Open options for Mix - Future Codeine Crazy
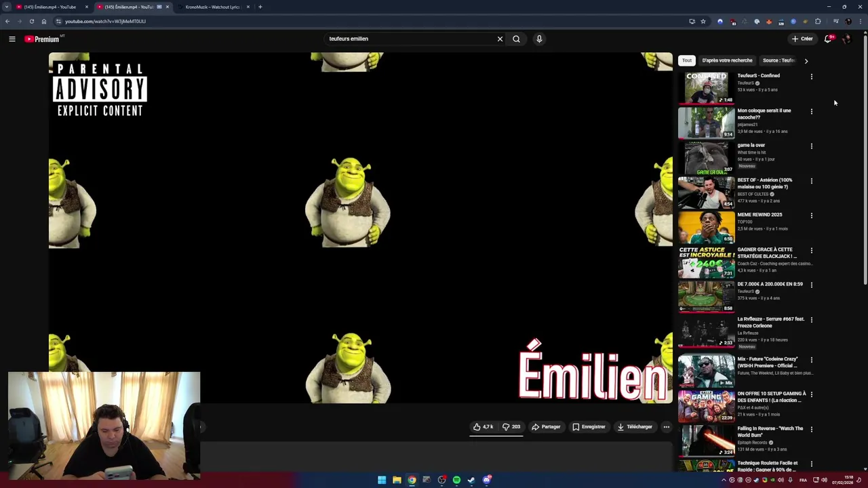This screenshot has height=488, width=868. [811, 360]
